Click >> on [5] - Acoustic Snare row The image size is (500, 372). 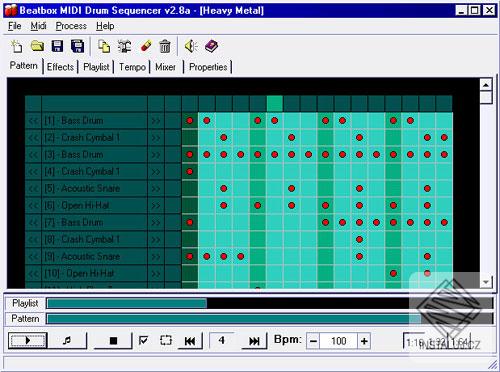156,189
